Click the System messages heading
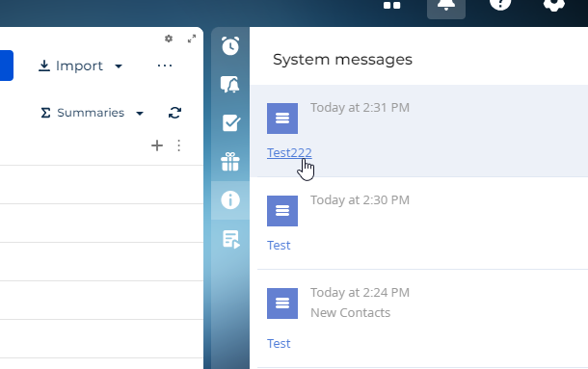Viewport: 588px width, 369px height. (342, 59)
